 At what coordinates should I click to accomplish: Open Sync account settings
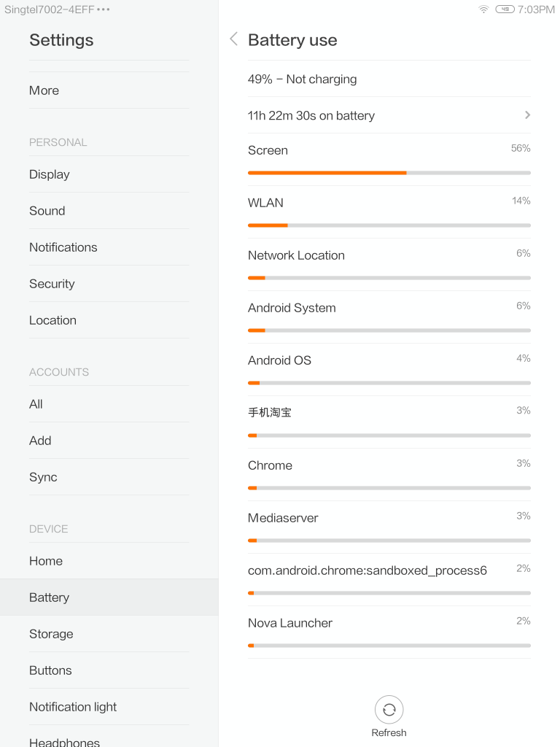tap(42, 476)
